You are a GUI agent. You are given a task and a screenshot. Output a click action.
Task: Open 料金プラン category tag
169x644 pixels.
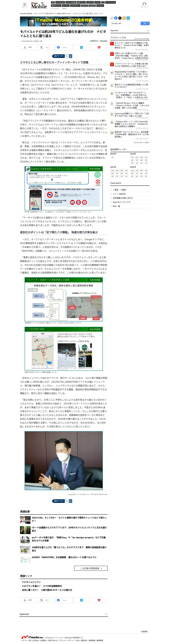(81, 3)
